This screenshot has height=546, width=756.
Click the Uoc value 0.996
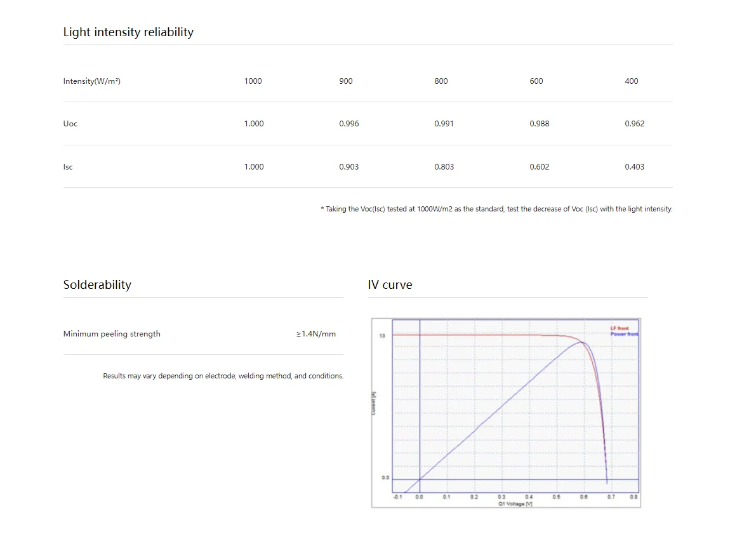tap(348, 124)
